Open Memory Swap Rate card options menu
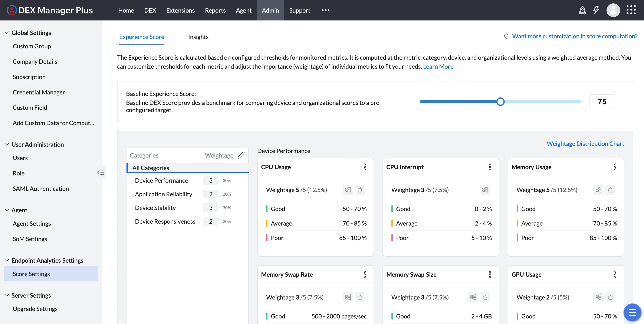This screenshot has height=324, width=644. (365, 275)
